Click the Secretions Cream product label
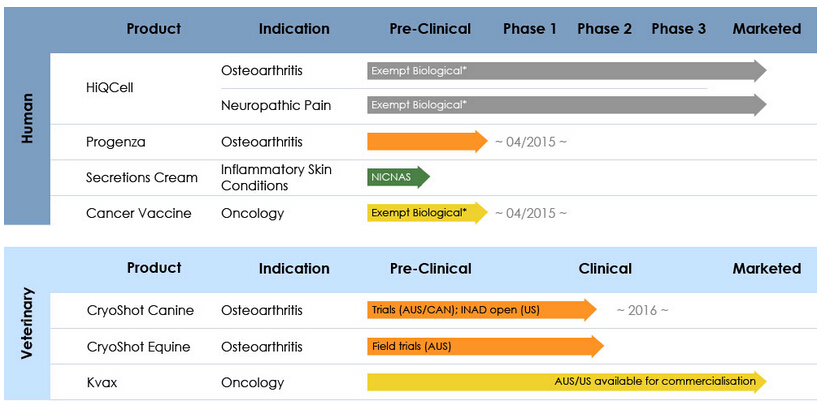 click(142, 178)
